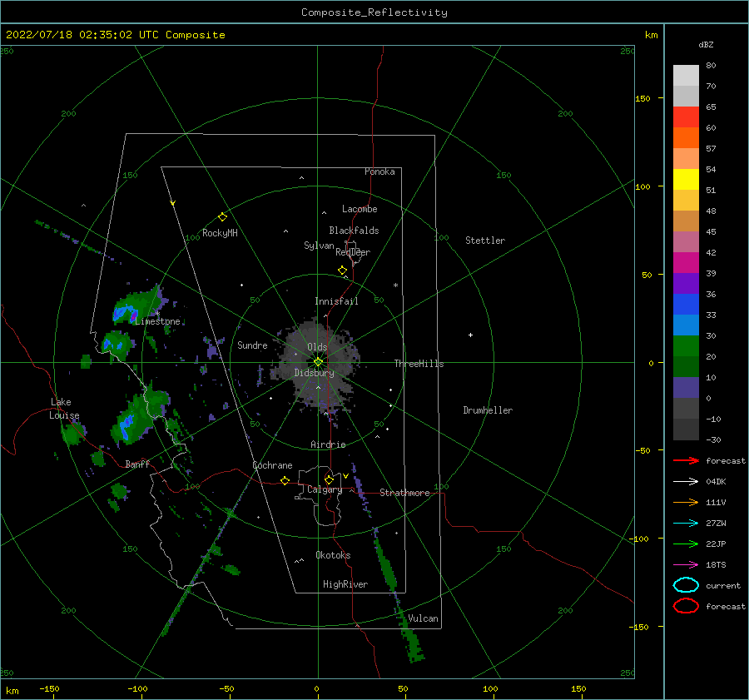Click the yellow diamond marker below Cochrane
The image size is (749, 700).
point(285,481)
